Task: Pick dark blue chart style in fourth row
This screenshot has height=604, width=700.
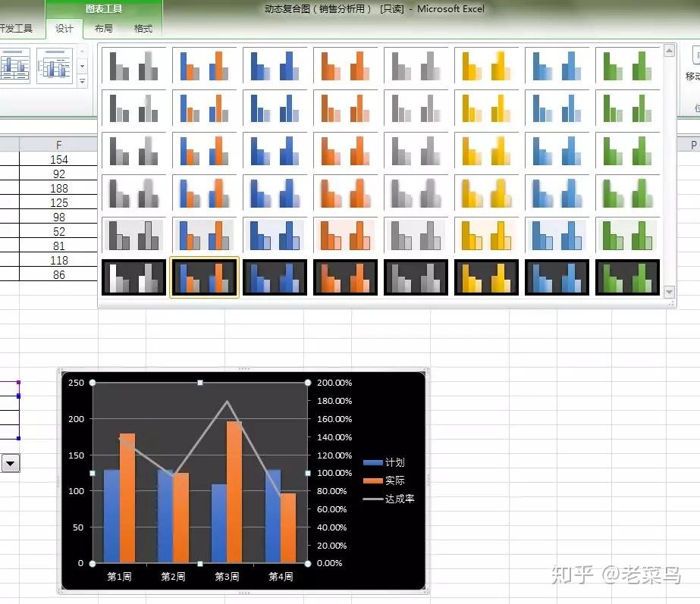Action: [x=275, y=192]
